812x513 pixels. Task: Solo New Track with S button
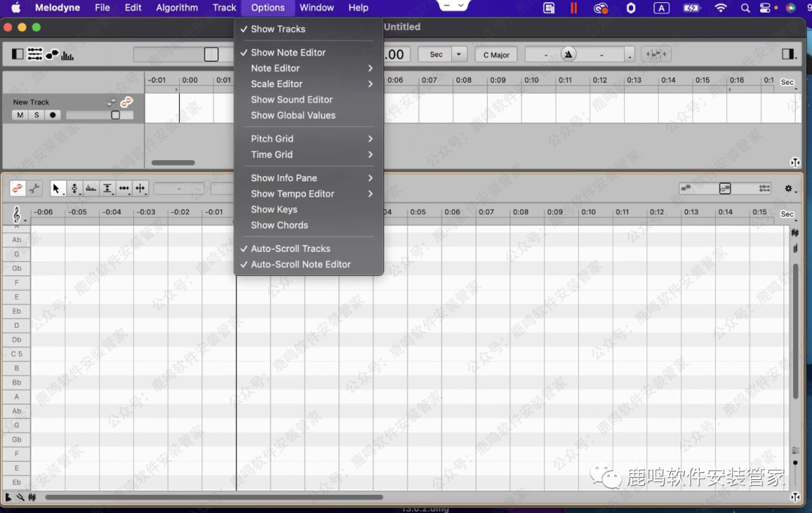36,115
